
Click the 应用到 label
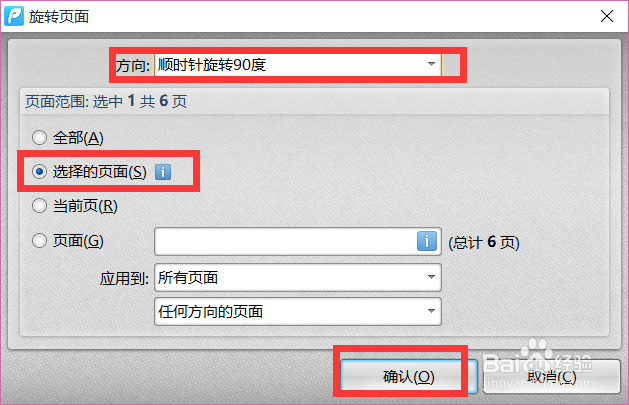pos(124,278)
